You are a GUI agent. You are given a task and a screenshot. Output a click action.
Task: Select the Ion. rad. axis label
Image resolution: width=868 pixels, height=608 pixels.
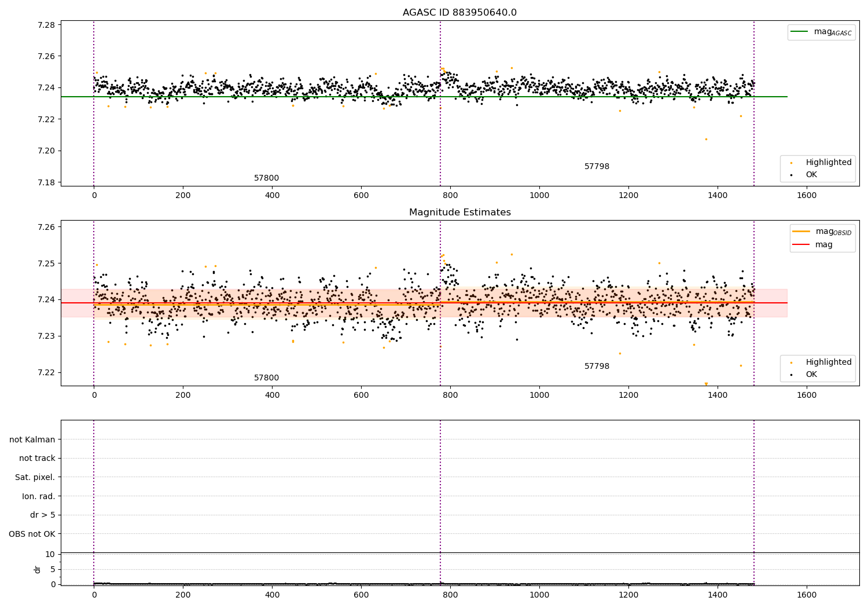pos(39,497)
